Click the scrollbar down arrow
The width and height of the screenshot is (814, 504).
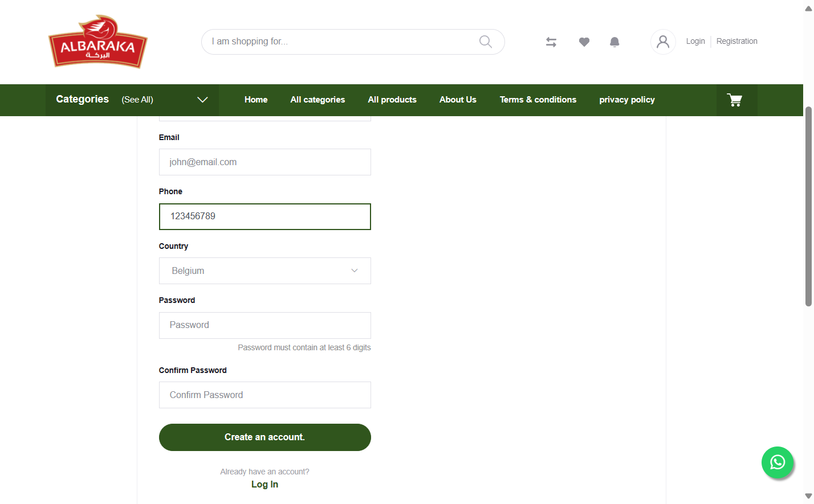coord(808,497)
